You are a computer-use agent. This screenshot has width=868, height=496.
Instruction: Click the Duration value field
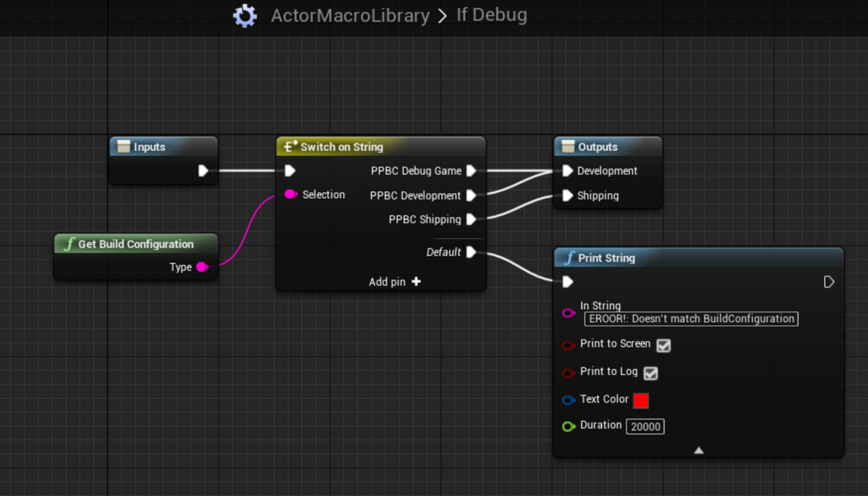click(x=645, y=427)
